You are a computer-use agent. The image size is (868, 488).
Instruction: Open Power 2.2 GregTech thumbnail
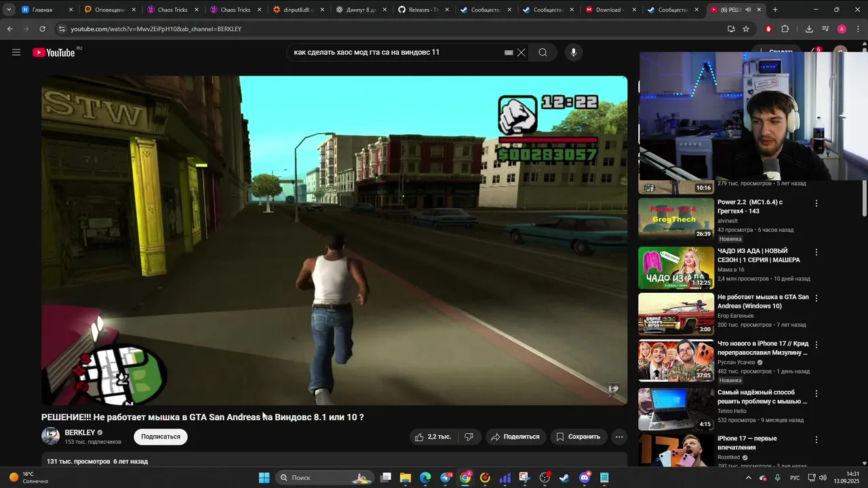[x=676, y=219]
